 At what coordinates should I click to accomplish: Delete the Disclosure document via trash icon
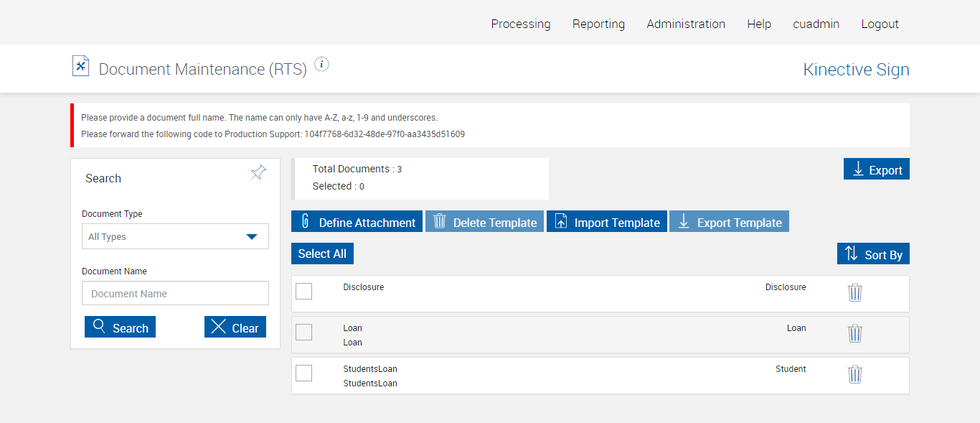(x=854, y=292)
